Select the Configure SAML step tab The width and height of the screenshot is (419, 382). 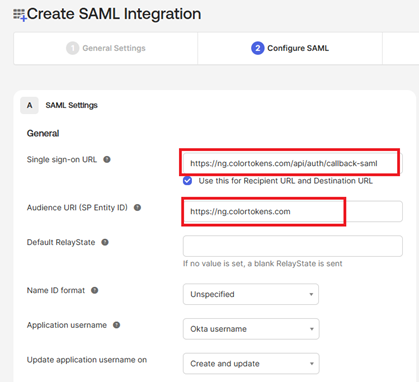(x=290, y=48)
